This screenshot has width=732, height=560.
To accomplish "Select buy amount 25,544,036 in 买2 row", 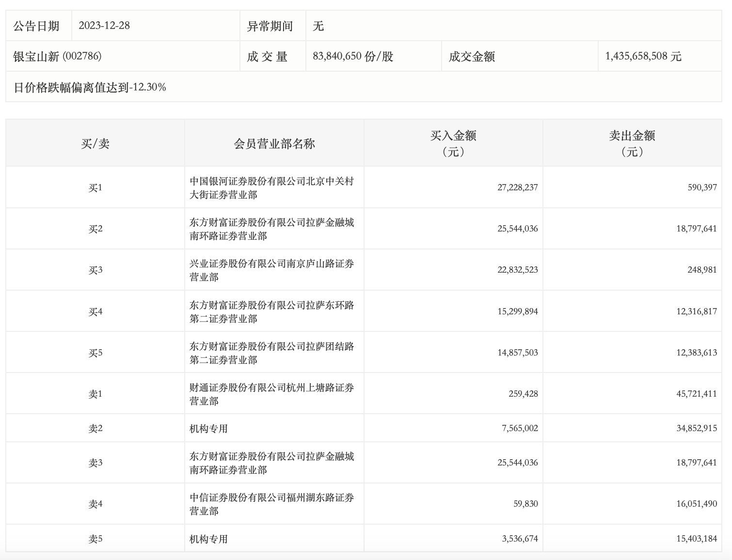I will tap(518, 229).
